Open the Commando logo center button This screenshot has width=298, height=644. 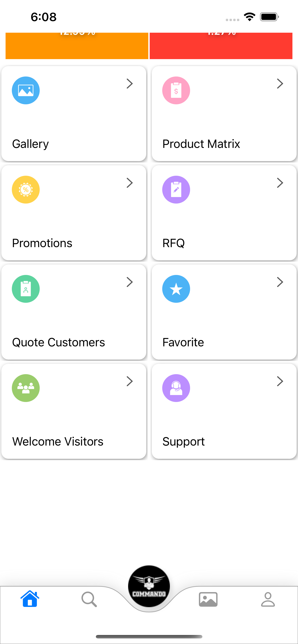[149, 586]
